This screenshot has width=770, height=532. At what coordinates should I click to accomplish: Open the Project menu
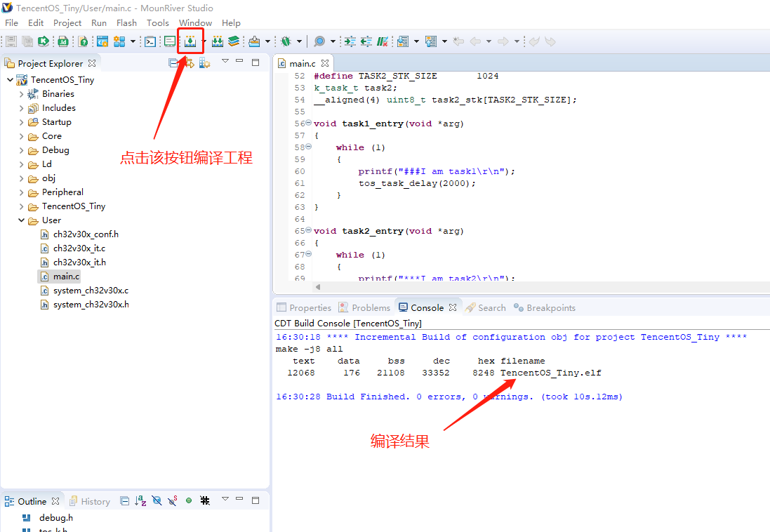point(67,23)
